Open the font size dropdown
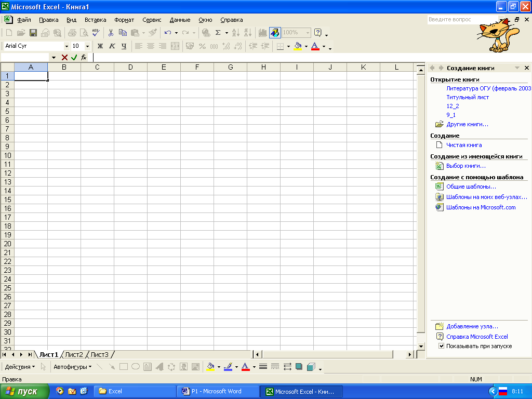The image size is (532, 399). [x=87, y=46]
